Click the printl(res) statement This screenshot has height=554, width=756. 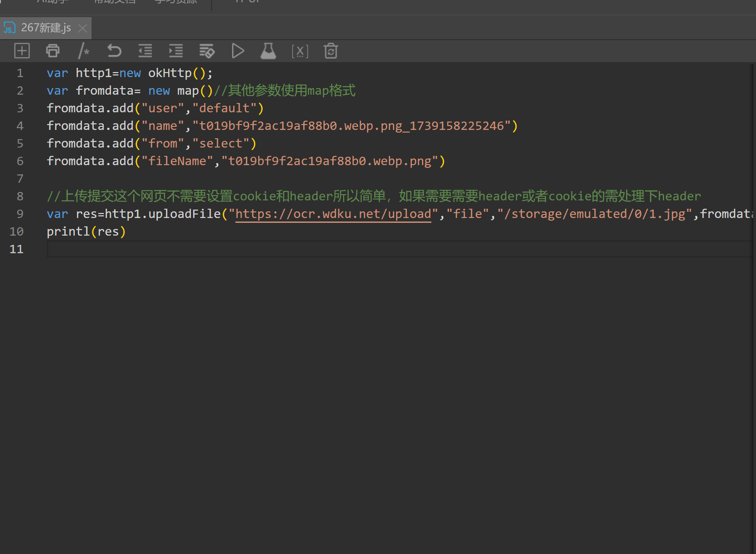[x=86, y=232]
